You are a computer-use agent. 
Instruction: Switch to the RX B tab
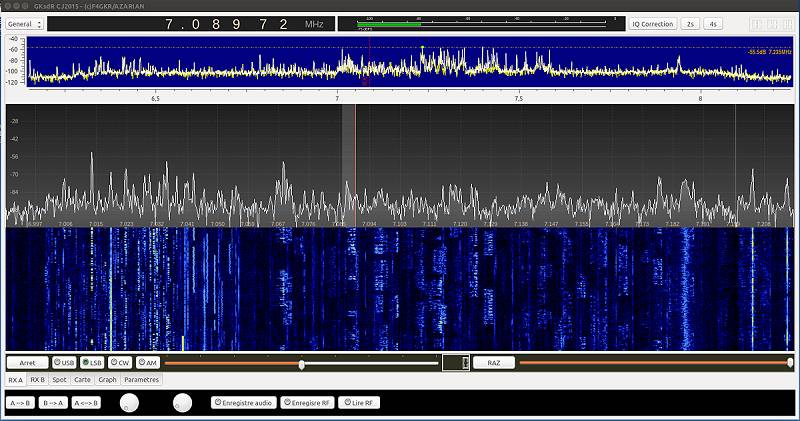point(38,380)
